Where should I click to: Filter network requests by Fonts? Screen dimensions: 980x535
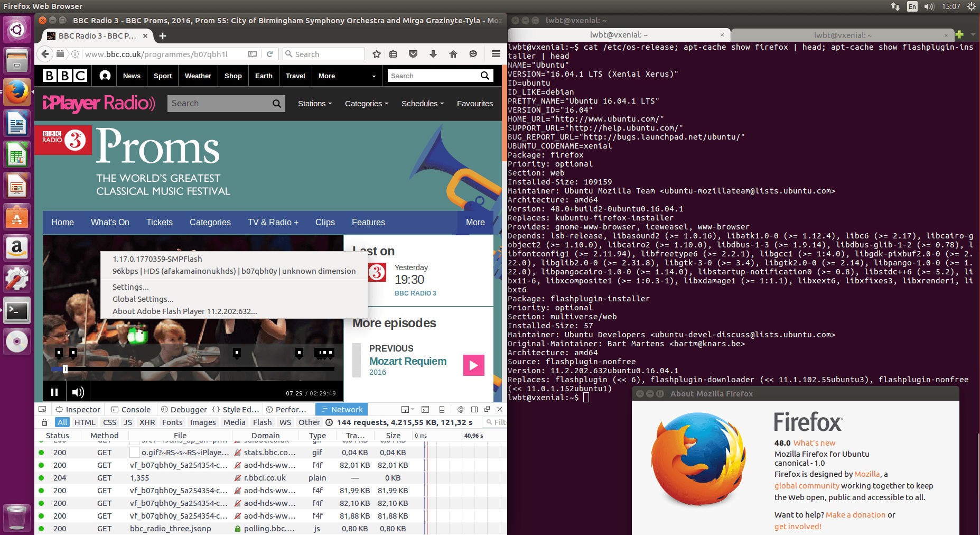(172, 422)
